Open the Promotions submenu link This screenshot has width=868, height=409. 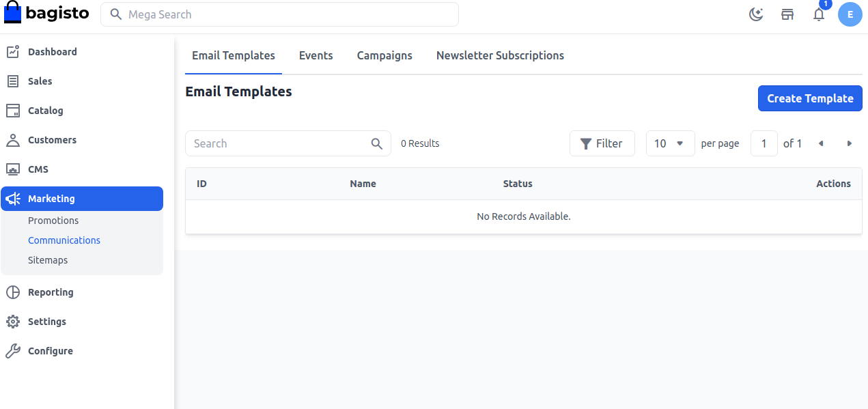(53, 221)
